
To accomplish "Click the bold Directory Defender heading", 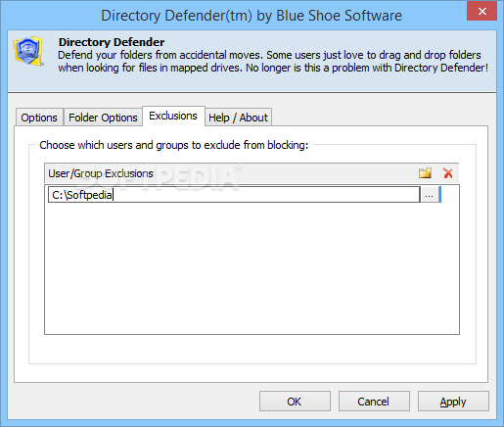I will [112, 42].
